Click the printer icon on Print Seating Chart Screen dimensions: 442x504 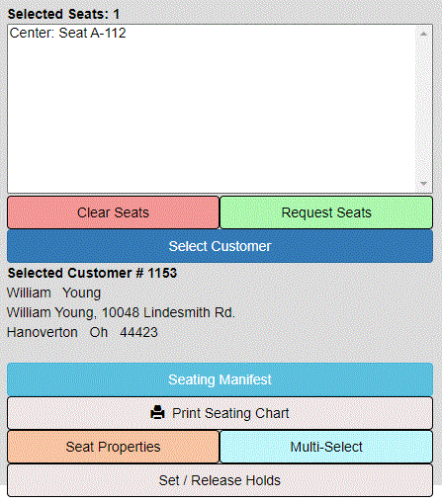157,413
